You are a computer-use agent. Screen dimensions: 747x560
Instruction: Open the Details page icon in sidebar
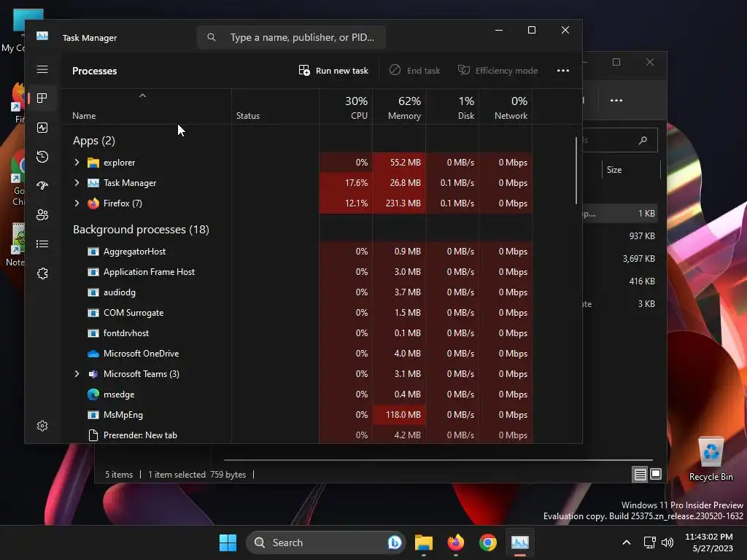pyautogui.click(x=42, y=244)
